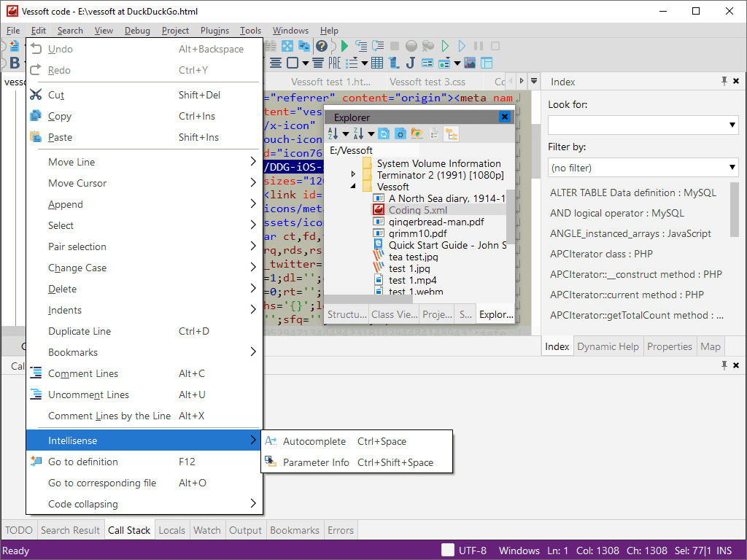The width and height of the screenshot is (747, 560).
Task: Close the Index side panel
Action: tap(736, 82)
